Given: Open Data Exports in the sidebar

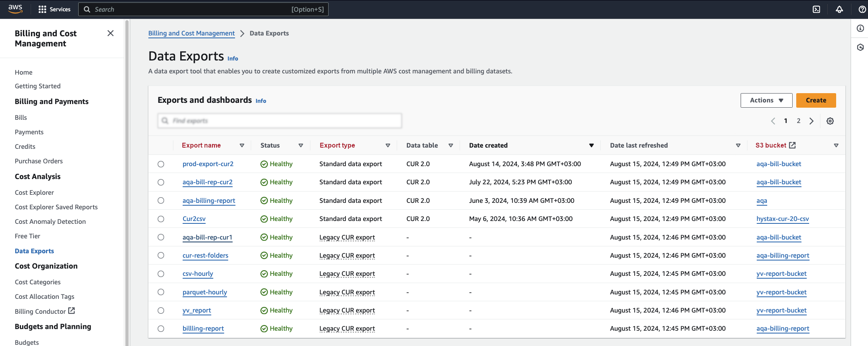Looking at the screenshot, I should click(34, 251).
